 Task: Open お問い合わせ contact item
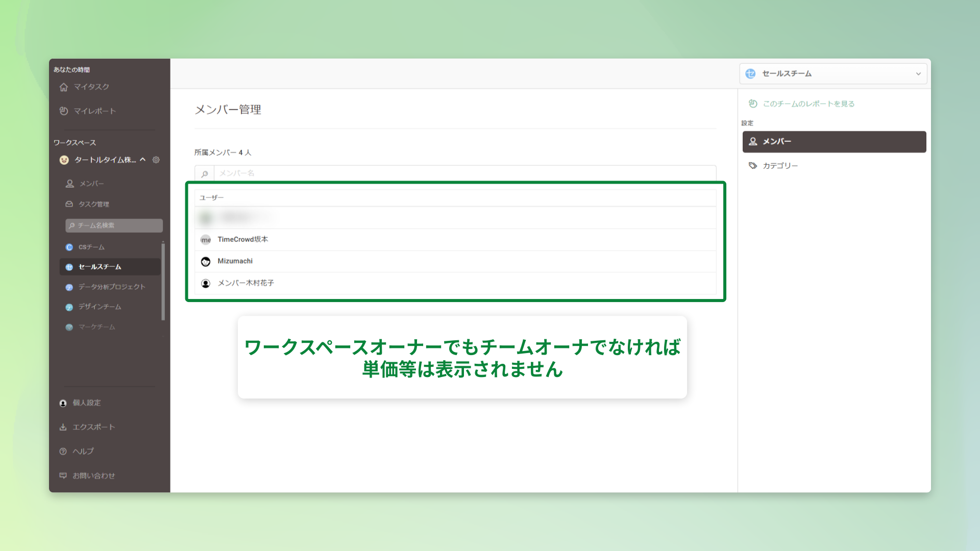point(93,475)
